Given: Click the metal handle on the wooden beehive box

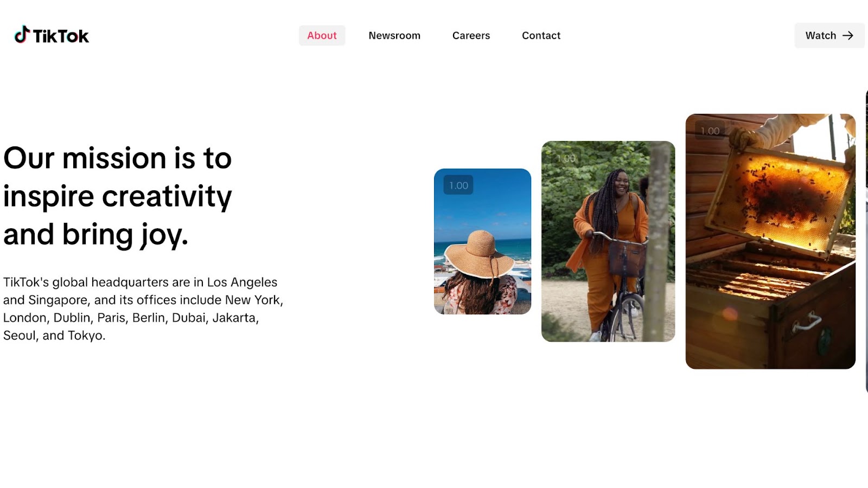Looking at the screenshot, I should click(807, 323).
